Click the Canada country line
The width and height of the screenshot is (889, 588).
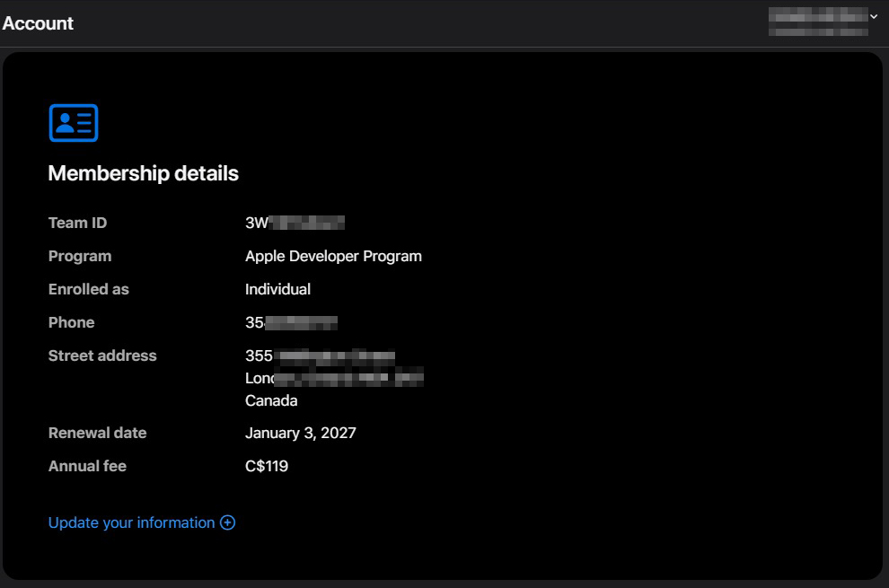coord(271,400)
